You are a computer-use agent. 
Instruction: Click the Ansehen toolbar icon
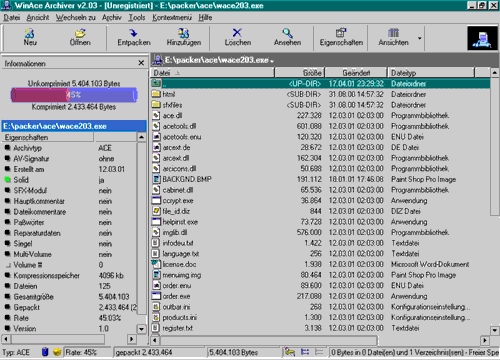(287, 33)
